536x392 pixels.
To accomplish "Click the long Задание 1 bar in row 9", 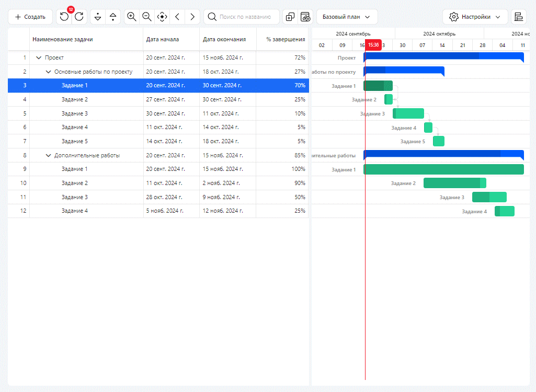I will tap(444, 169).
